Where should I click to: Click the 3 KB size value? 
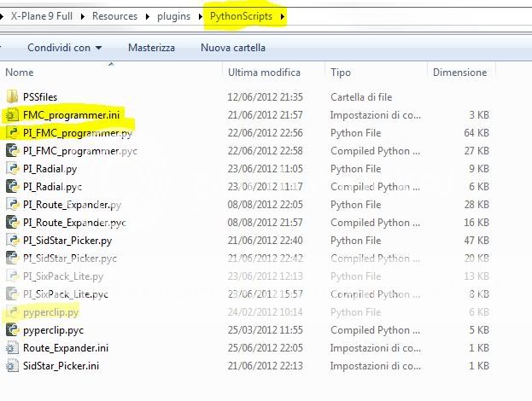click(479, 115)
